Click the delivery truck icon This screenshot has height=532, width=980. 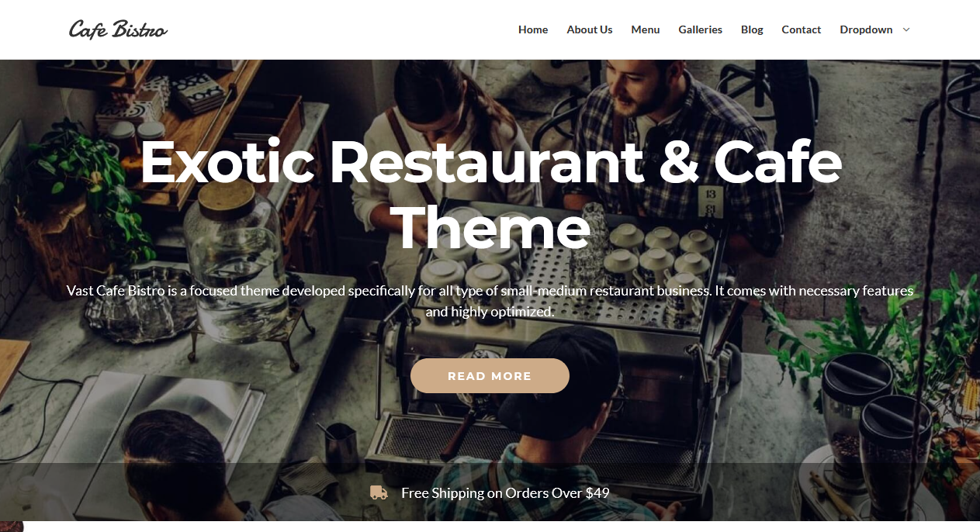click(379, 492)
